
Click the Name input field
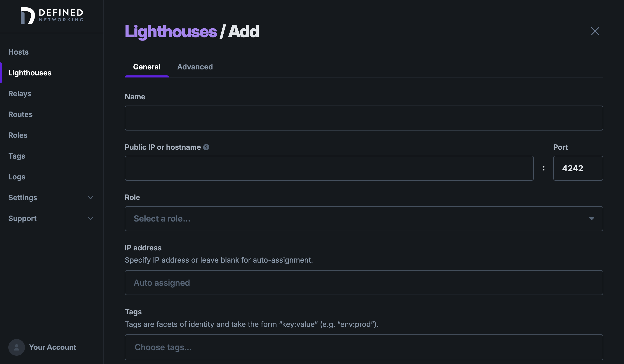click(x=363, y=118)
